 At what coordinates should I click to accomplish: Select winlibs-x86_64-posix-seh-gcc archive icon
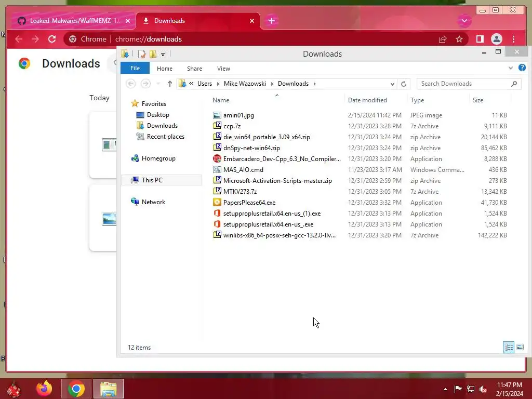coord(217,235)
